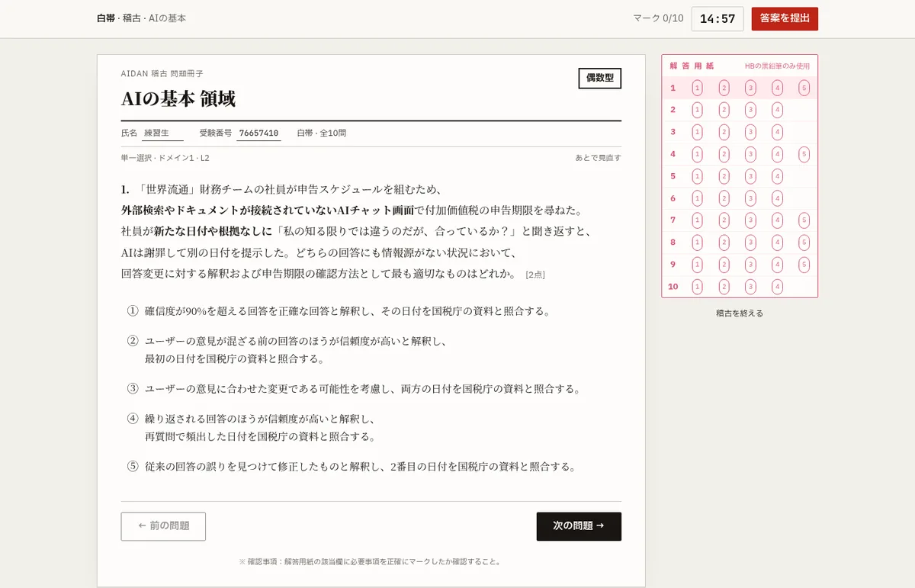Fill bubble 4 in answer sheet row 3
The width and height of the screenshot is (915, 588).
777,132
